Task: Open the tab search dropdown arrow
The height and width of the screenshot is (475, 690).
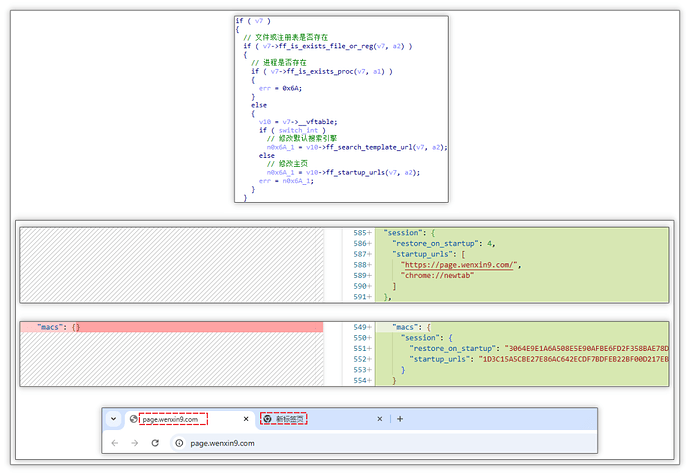Action: (x=112, y=419)
